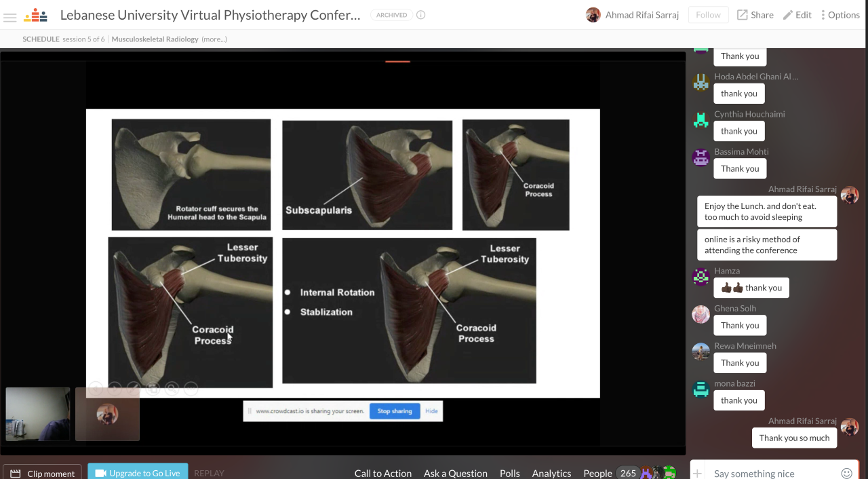Screen dimensions: 868x479
Task: Click the Clip moment button
Action: 42,473
